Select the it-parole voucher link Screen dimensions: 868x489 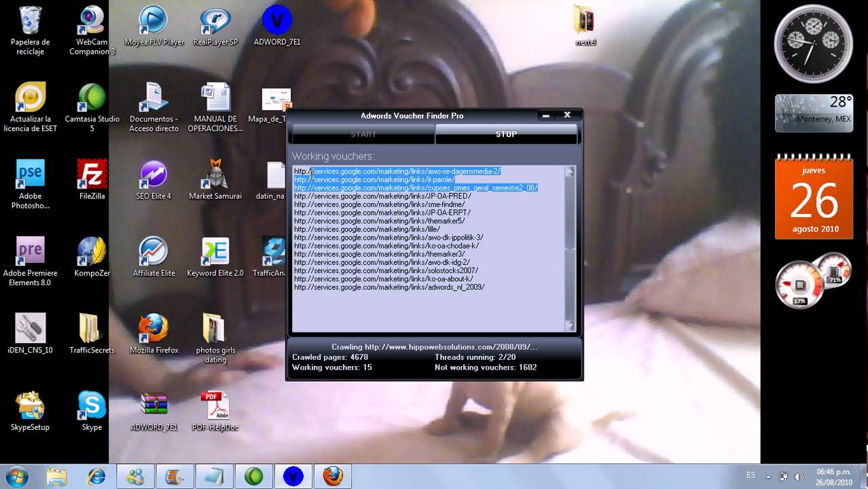point(374,179)
